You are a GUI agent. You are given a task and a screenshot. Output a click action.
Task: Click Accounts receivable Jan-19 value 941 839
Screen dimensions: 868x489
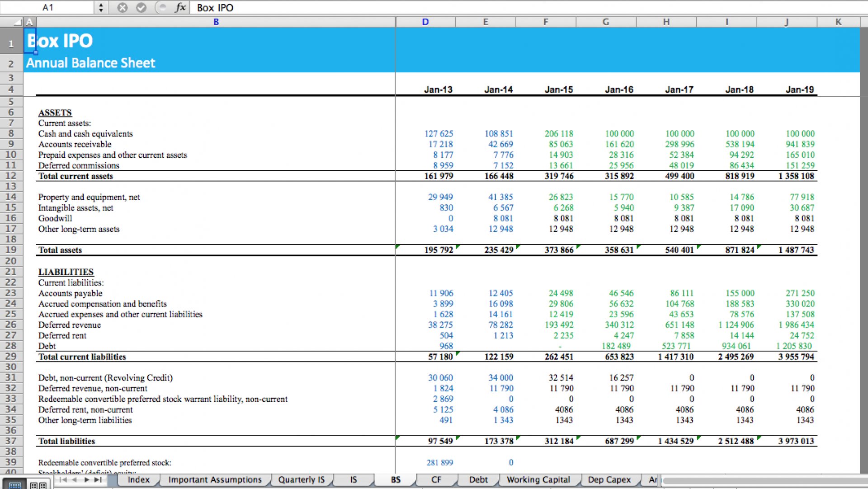[x=800, y=144]
